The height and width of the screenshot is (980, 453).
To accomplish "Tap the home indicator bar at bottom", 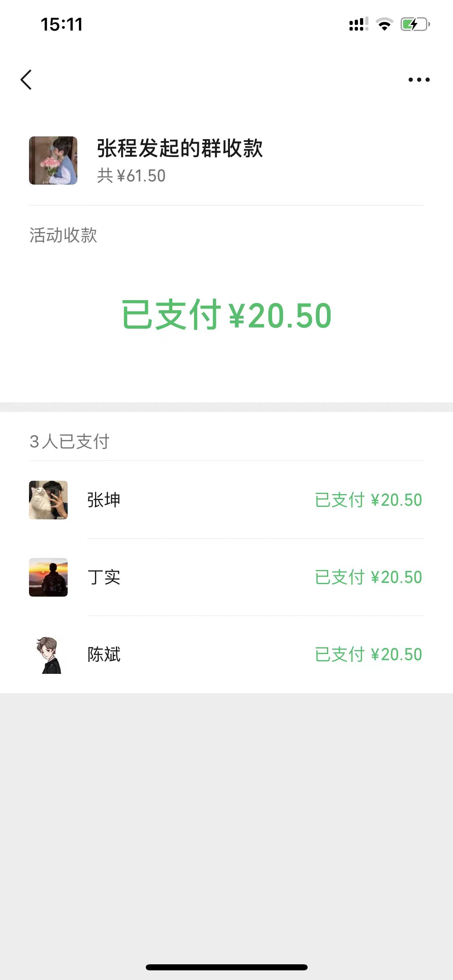I will [226, 967].
